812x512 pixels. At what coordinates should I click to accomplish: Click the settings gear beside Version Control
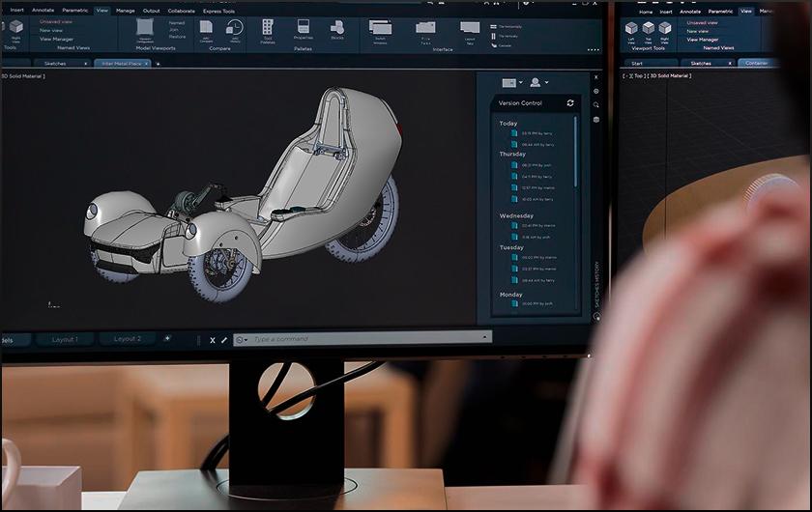596,91
